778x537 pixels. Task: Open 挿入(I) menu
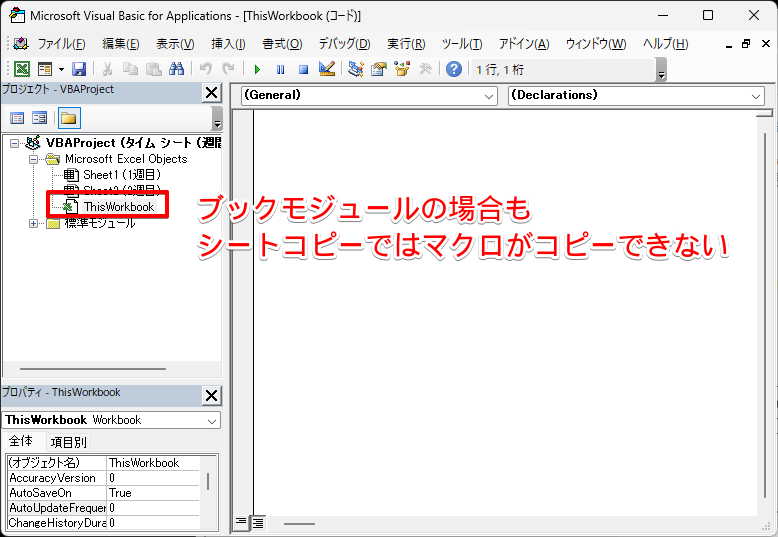pos(228,44)
